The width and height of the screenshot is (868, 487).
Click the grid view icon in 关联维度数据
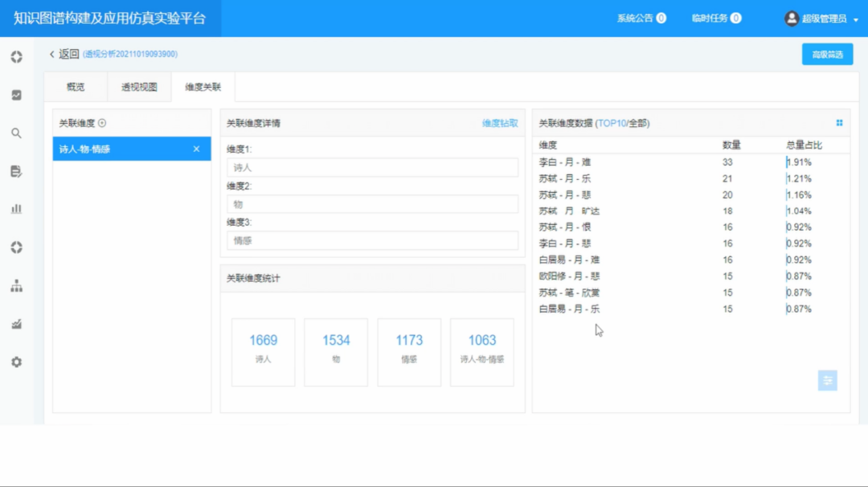pos(839,123)
